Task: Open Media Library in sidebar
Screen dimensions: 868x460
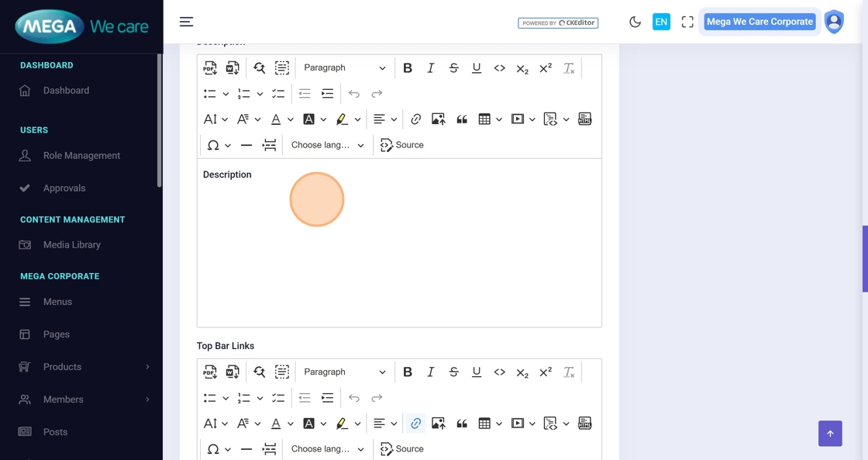Action: click(72, 245)
